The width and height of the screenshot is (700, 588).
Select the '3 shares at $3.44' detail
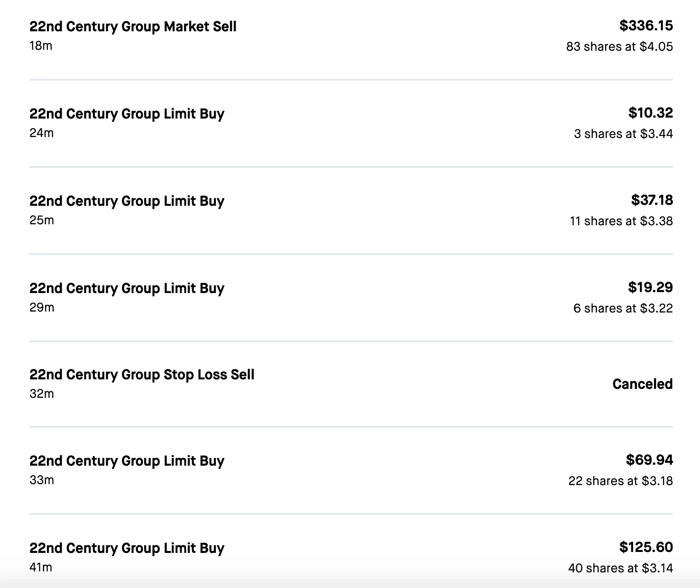point(623,134)
